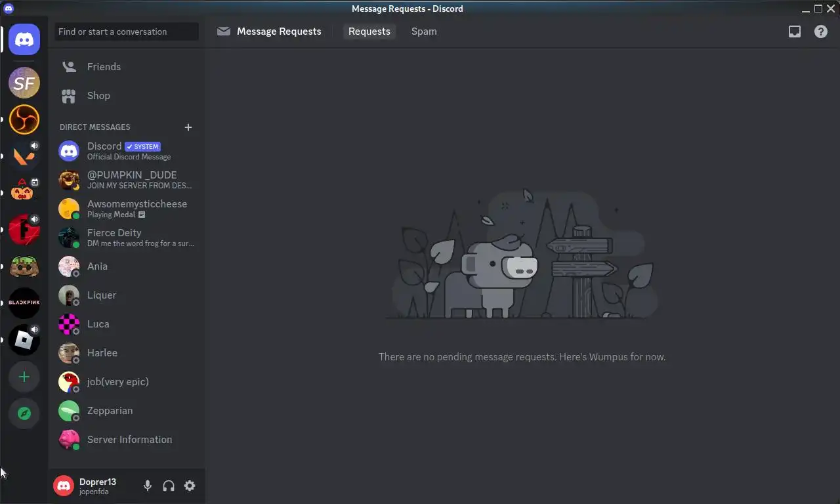The width and height of the screenshot is (840, 504).
Task: Open DM with Server Information
Action: click(126, 440)
